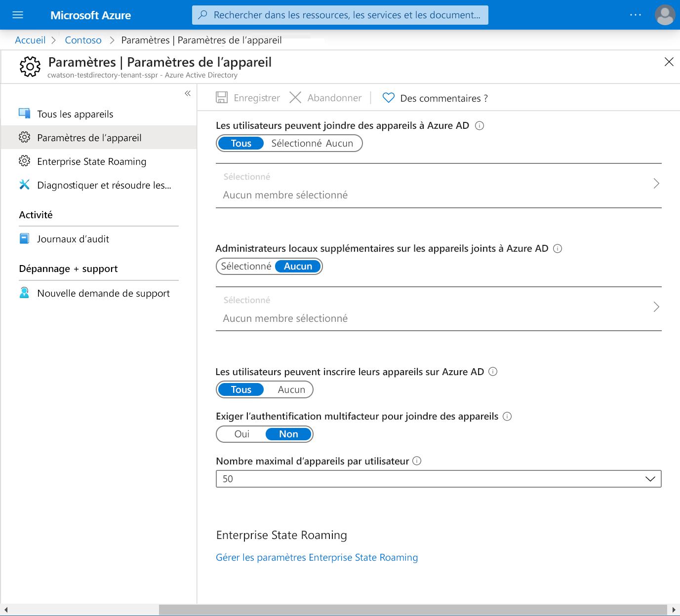Screen dimensions: 680x616
Task: Open the user account avatar
Action: (665, 15)
